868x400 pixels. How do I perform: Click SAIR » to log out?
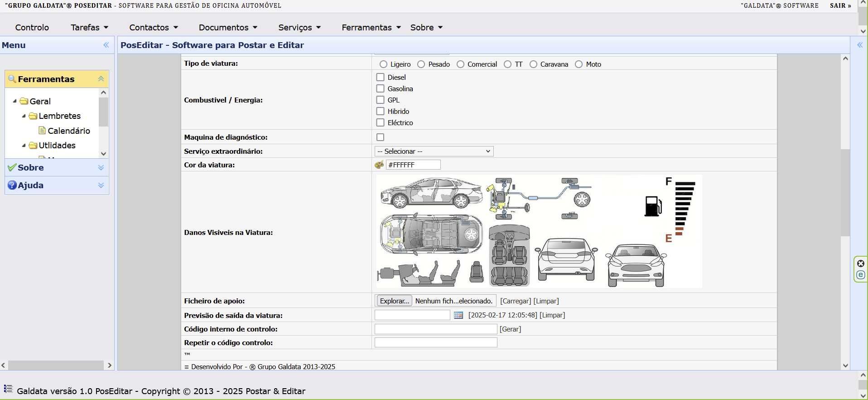coord(840,5)
